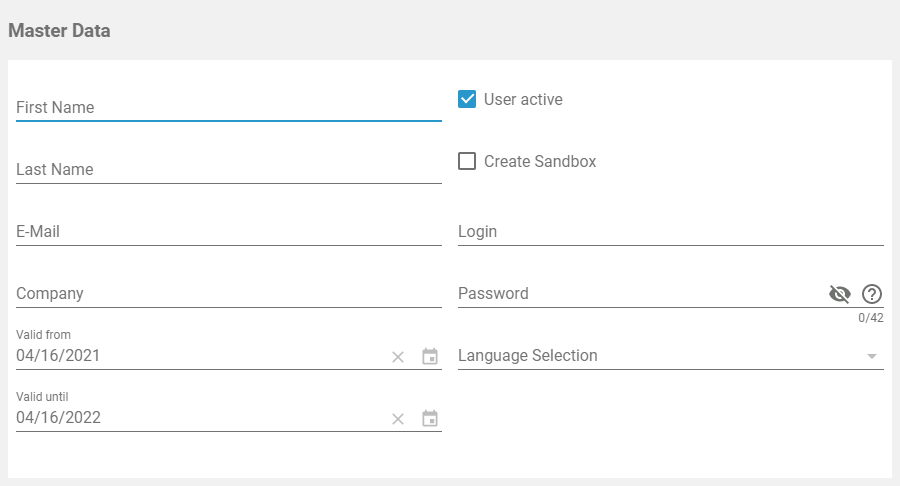Screen dimensions: 900x486
Task: Click into the Password field
Action: coord(638,293)
